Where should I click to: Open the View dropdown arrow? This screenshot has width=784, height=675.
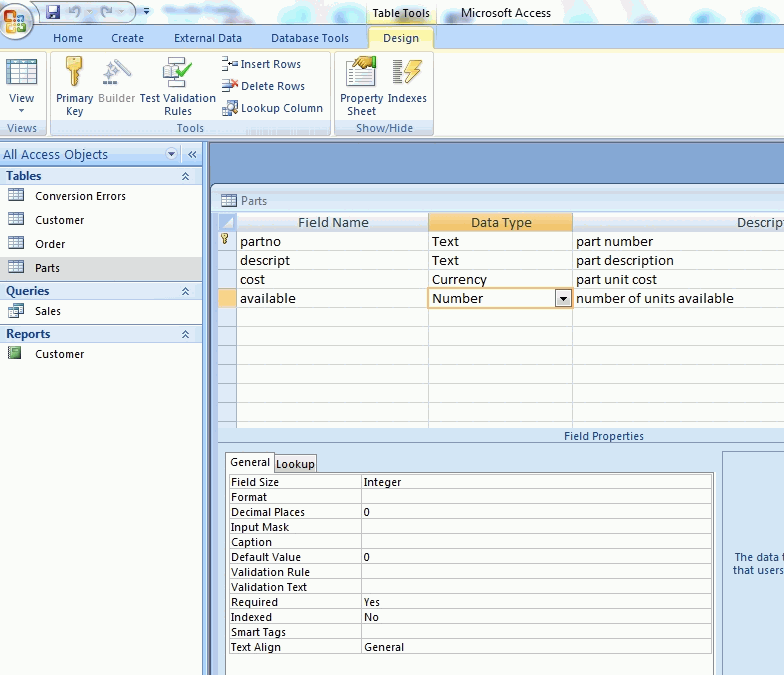pyautogui.click(x=22, y=110)
